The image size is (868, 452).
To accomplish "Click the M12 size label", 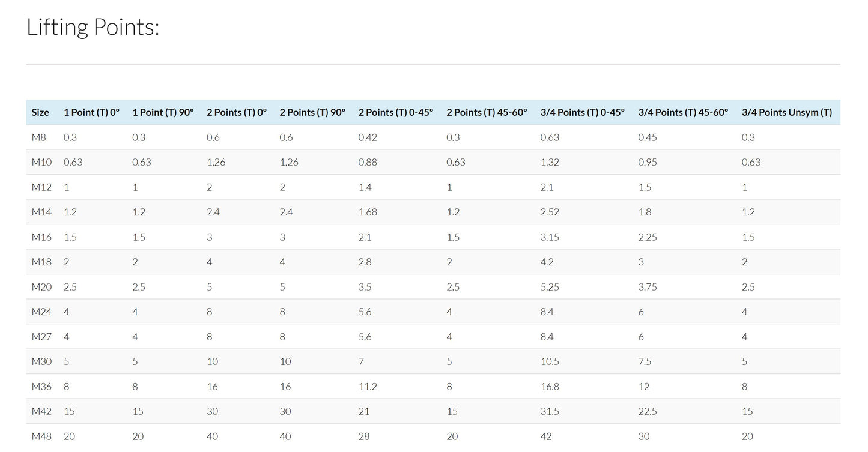I will coord(41,187).
